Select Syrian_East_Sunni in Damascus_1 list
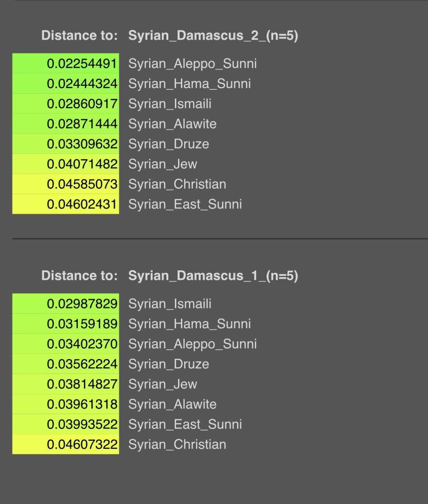Screen dimensions: 428x504 point(185,424)
